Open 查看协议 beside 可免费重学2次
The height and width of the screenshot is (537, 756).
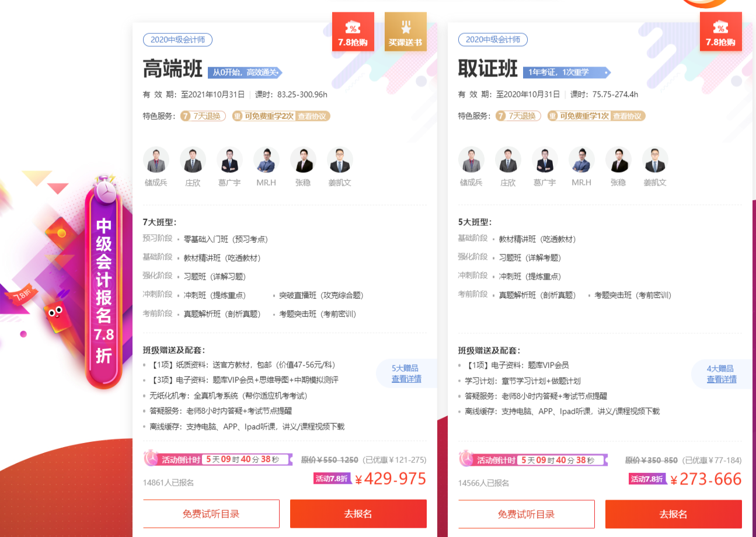(313, 116)
